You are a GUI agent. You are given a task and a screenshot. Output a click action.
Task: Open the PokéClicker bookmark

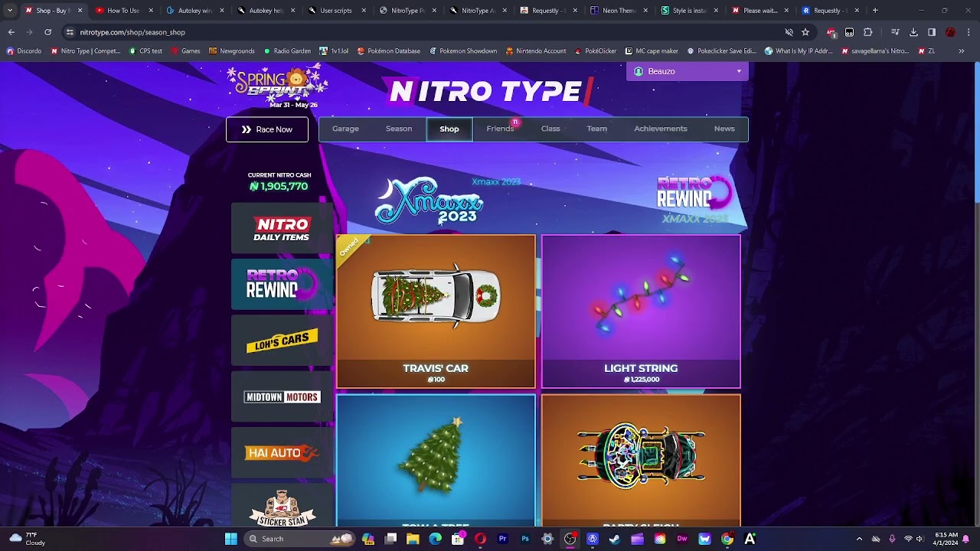595,51
